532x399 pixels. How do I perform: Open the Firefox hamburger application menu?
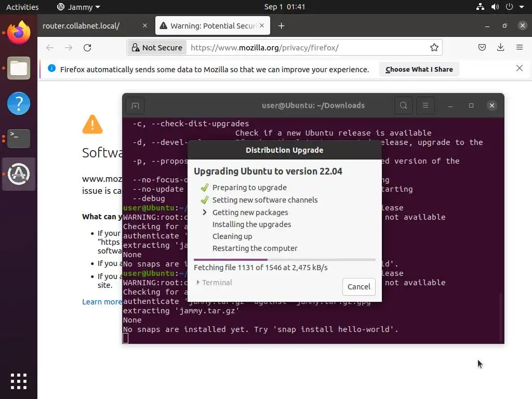tap(520, 47)
